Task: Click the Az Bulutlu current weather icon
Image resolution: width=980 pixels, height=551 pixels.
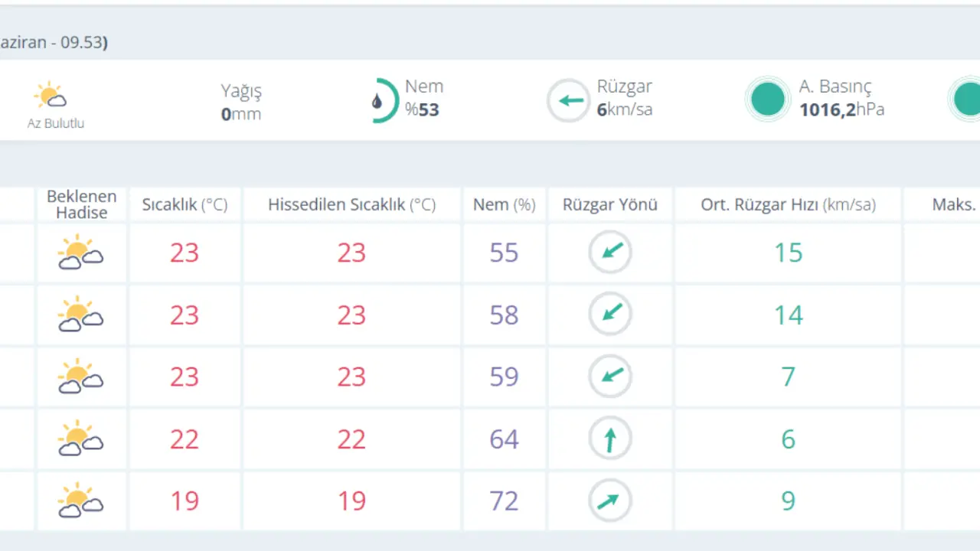Action: pos(51,96)
